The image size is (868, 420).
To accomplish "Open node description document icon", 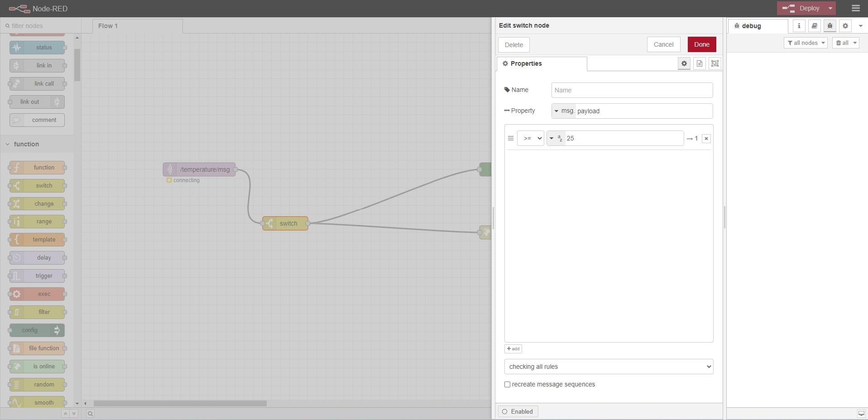I will coord(699,63).
